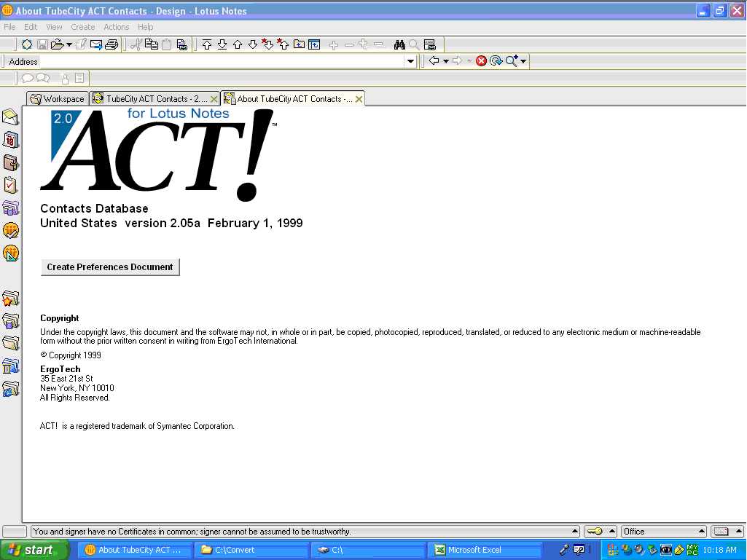The height and width of the screenshot is (560, 747).
Task: Switch to the Workspace tab
Action: [57, 98]
